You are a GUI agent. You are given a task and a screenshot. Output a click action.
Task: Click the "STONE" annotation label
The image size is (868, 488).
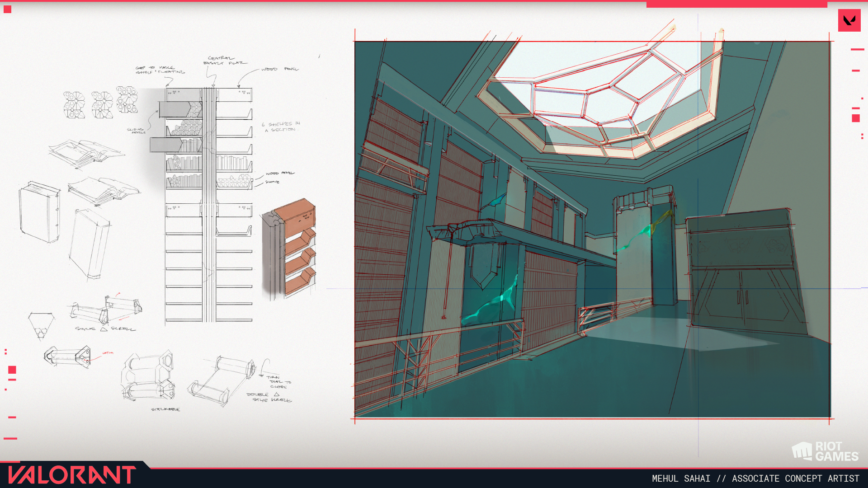point(272,182)
